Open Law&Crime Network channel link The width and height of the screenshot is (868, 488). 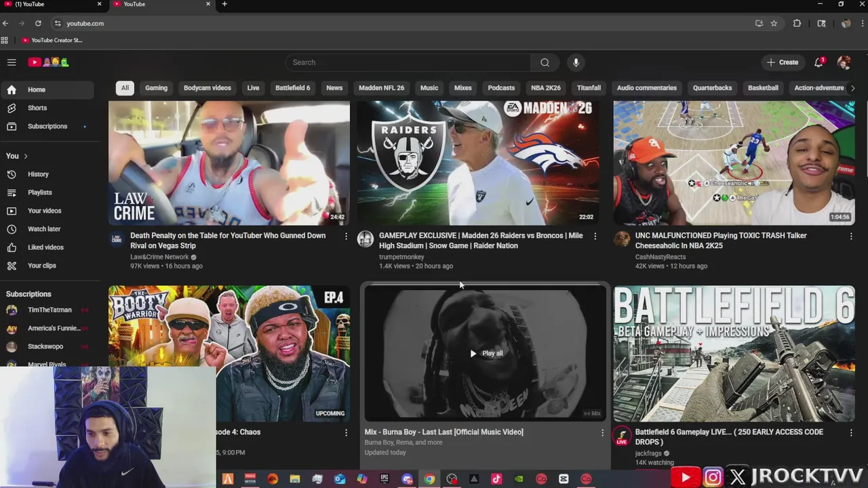(159, 257)
